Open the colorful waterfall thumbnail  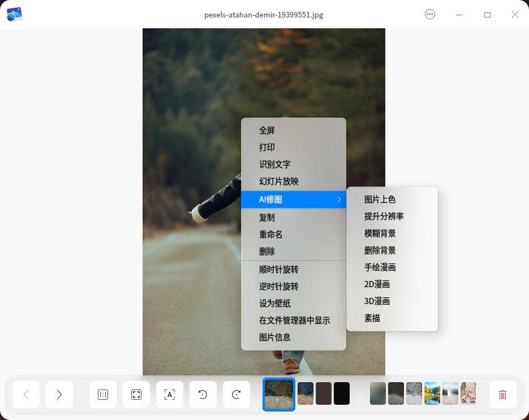click(x=433, y=393)
